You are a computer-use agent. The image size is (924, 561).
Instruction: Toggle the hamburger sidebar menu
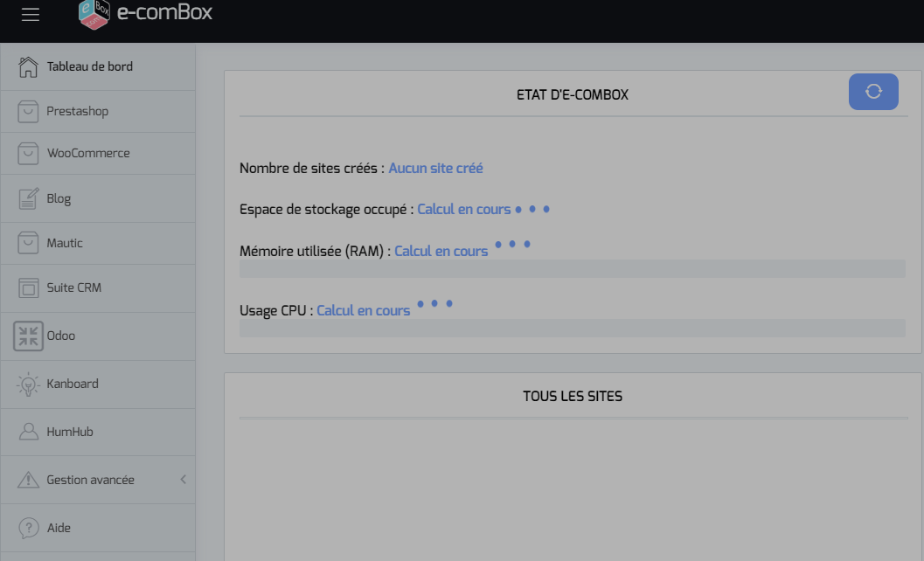pyautogui.click(x=31, y=14)
